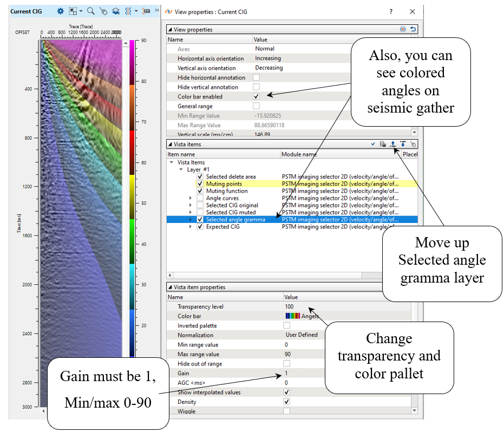Click the reset arrow in View properties header
The image size is (504, 432).
tap(413, 30)
